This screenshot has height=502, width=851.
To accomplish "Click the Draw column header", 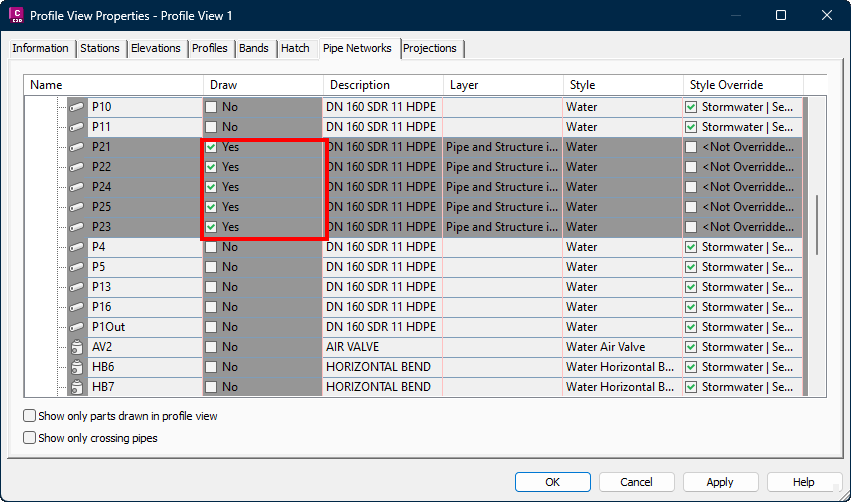I will [x=263, y=85].
